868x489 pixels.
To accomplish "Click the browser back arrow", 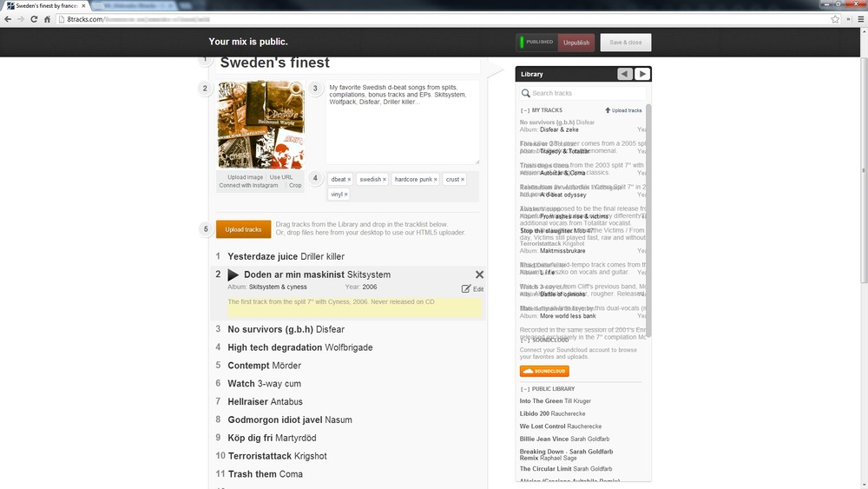I will point(8,19).
